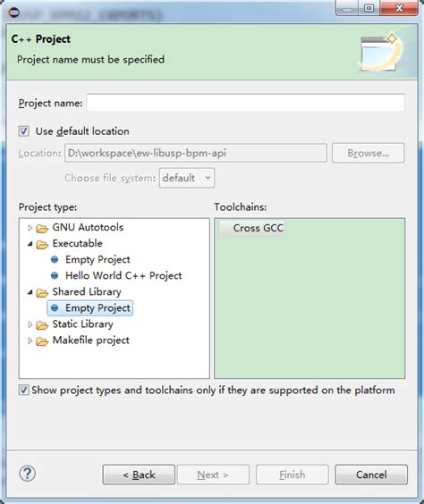Click the help question mark icon
This screenshot has height=504, width=424.
tap(28, 474)
